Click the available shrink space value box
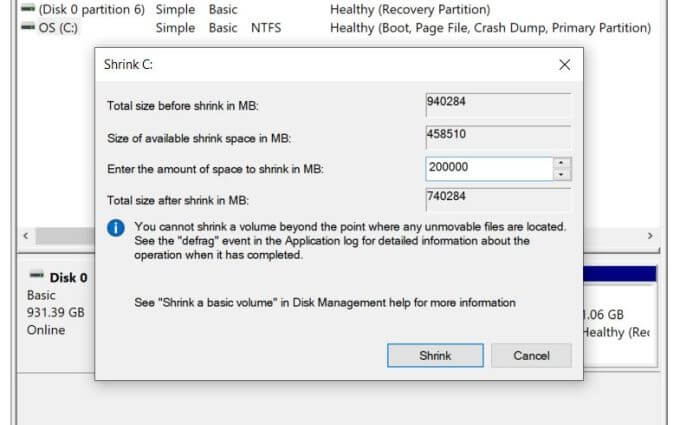Screen dimensions: 680x425 [x=498, y=135]
